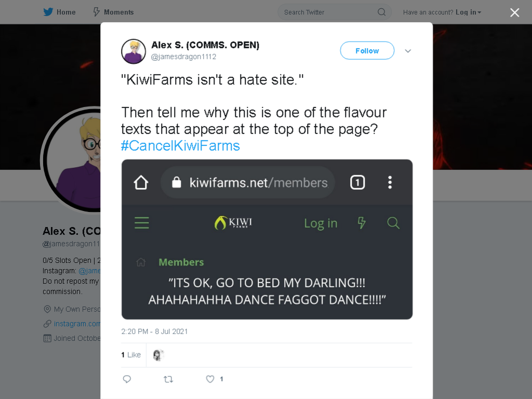Image resolution: width=532 pixels, height=399 pixels.
Task: Open the Moments tab
Action: coord(113,12)
